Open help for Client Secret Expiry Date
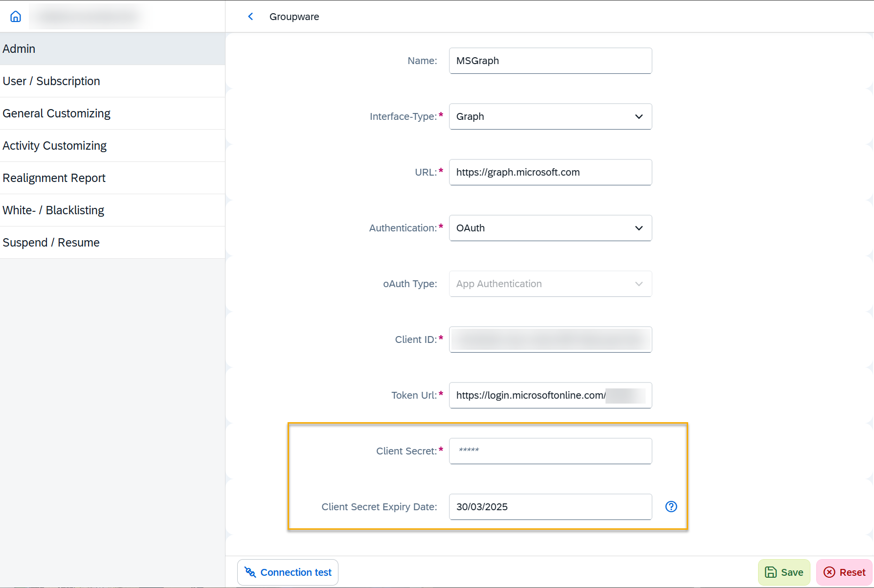The height and width of the screenshot is (588, 874). pos(671,507)
